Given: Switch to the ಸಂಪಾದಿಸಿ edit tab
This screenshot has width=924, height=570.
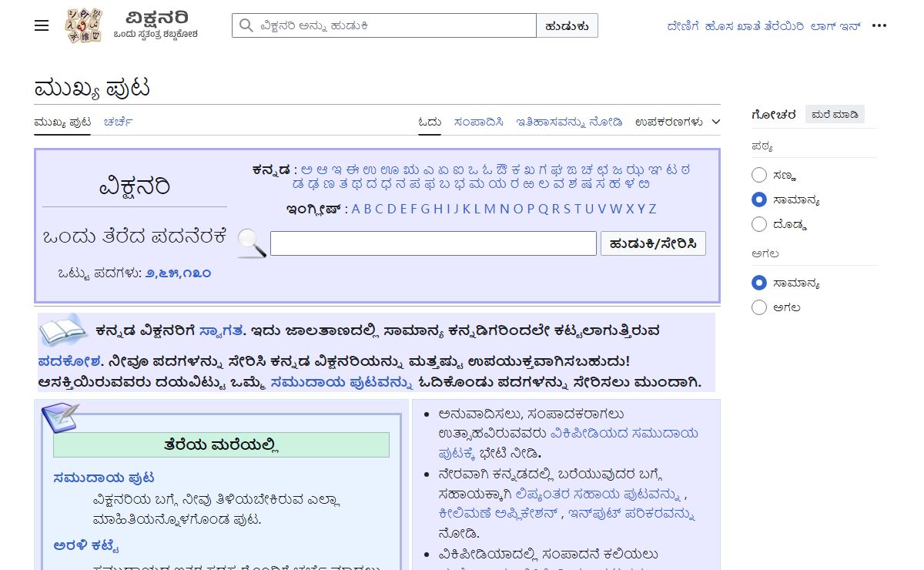Looking at the screenshot, I should 479,122.
